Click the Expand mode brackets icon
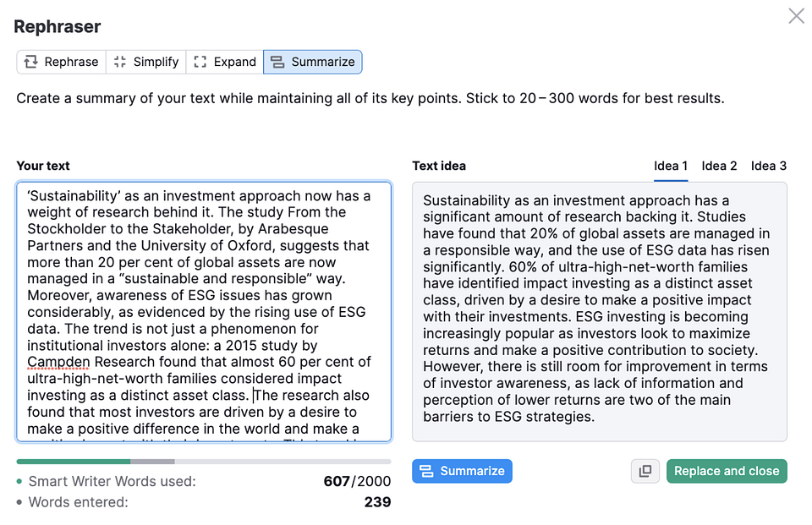812x525 pixels. (x=200, y=62)
